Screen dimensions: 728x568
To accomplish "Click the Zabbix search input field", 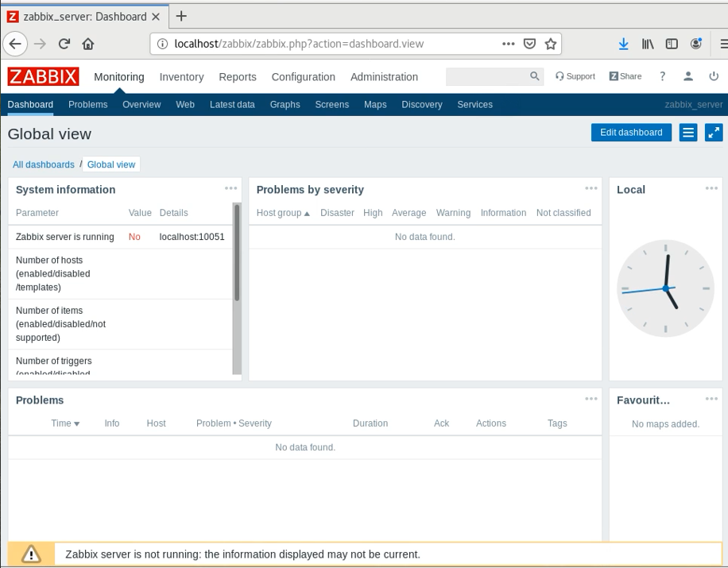I will 486,76.
